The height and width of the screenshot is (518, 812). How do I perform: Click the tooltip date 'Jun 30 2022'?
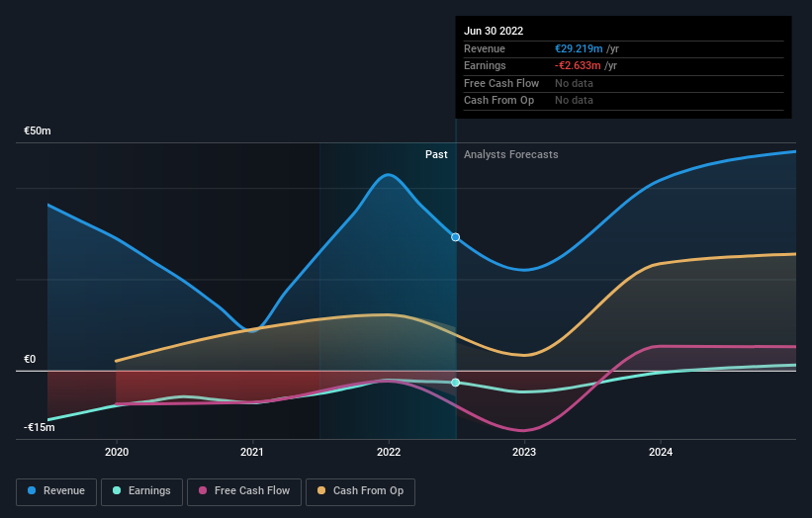coord(494,31)
